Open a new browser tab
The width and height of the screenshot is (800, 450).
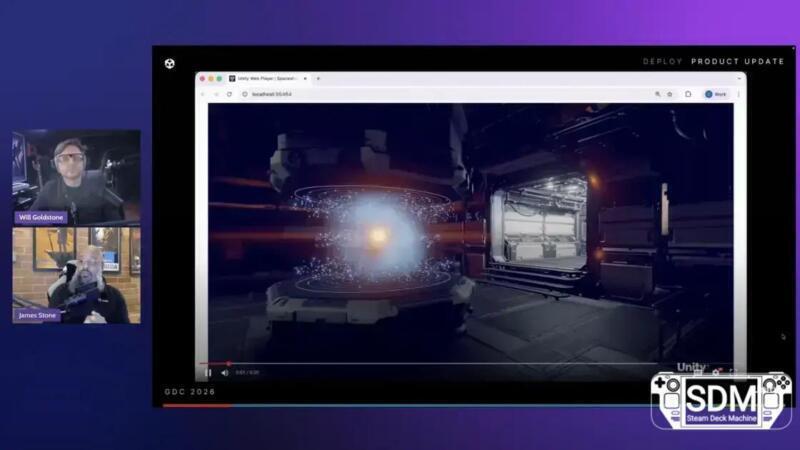click(x=318, y=78)
